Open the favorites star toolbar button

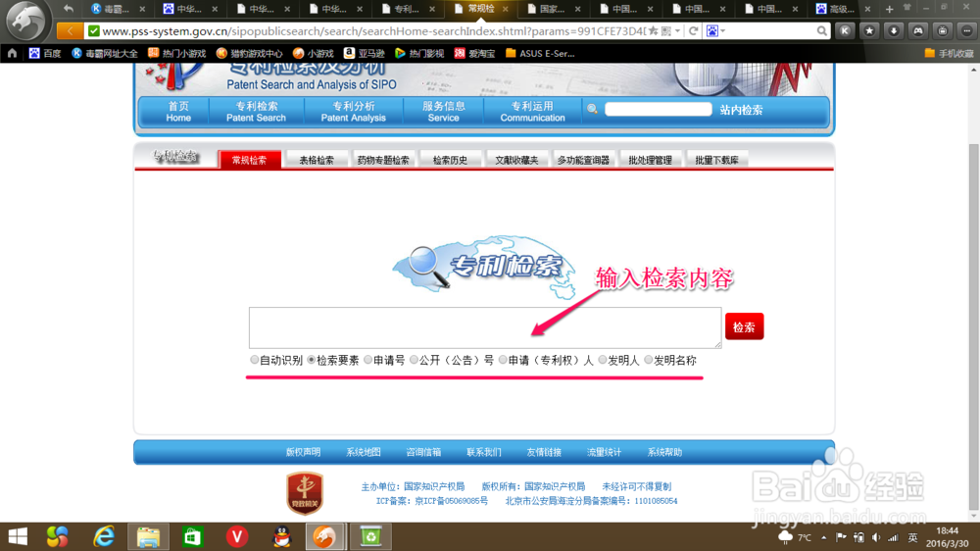coord(869,30)
